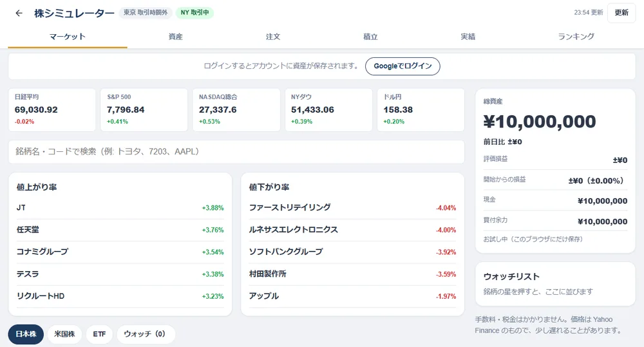Open the NYダウ index card
The image size is (644, 347).
click(x=328, y=109)
